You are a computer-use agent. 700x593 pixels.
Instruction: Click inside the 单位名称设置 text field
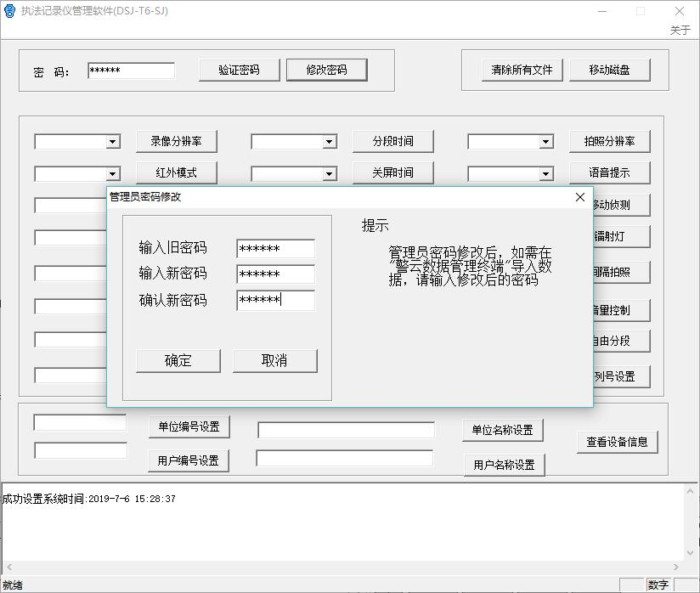tap(346, 430)
